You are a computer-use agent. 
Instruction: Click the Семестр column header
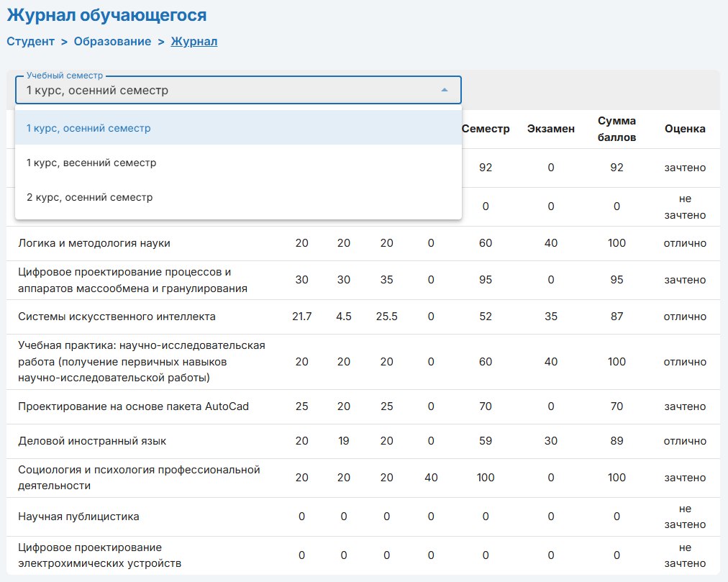coord(486,129)
